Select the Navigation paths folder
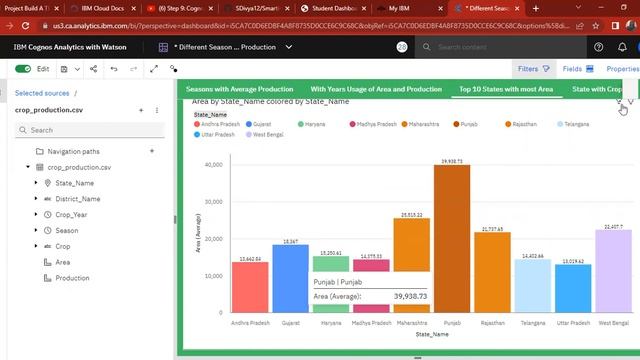The width and height of the screenshot is (640, 360). [x=68, y=151]
